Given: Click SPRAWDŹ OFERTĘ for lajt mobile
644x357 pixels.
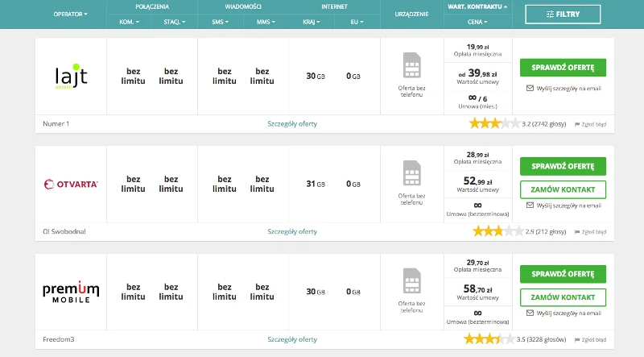Looking at the screenshot, I should [563, 68].
